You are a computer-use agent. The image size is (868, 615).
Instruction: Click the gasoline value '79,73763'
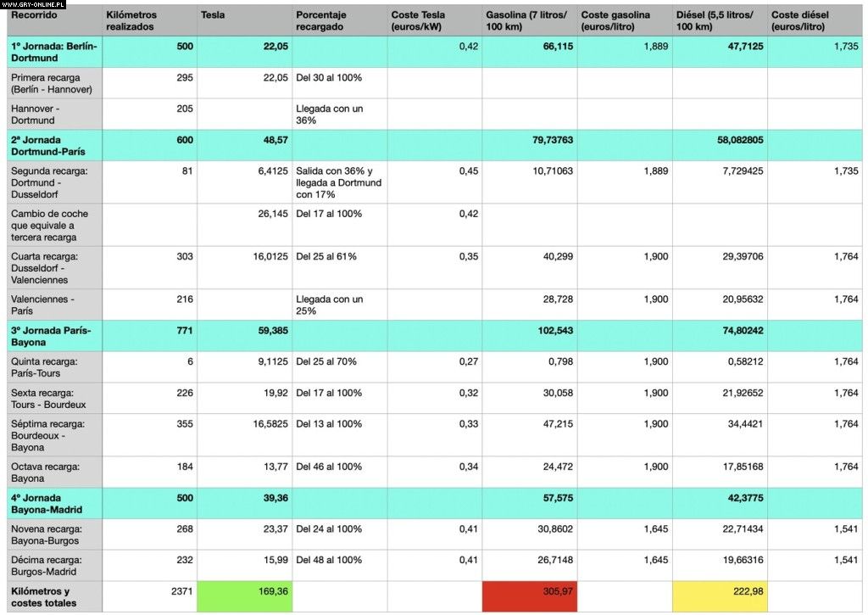click(x=553, y=140)
